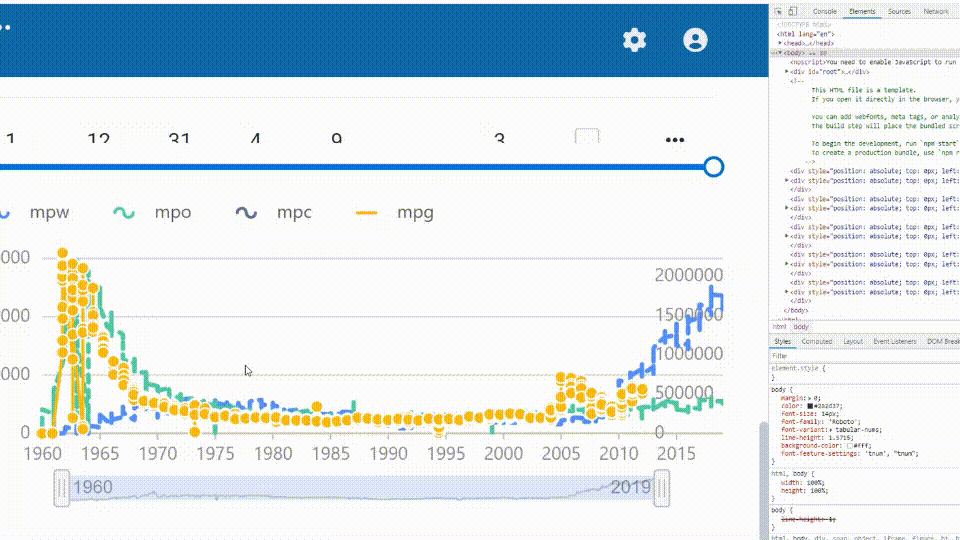
Task: Click the number 31 above the slider
Action: coord(179,138)
